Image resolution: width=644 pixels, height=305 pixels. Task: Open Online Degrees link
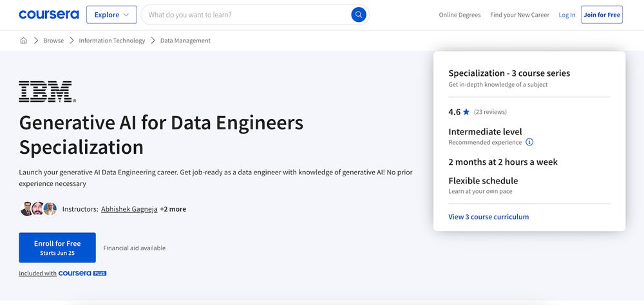[460, 15]
